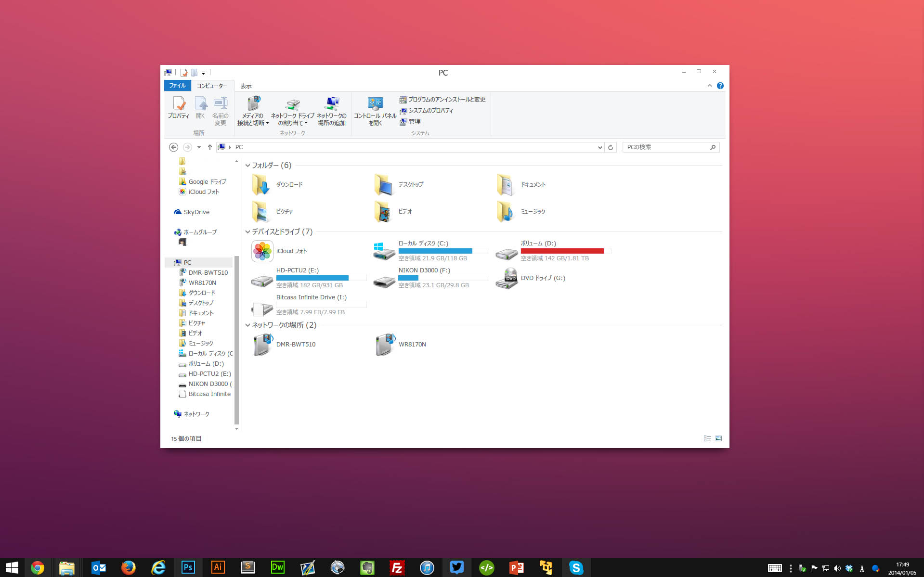Open the DMR-BWT510 network location
This screenshot has width=924, height=577.
pyautogui.click(x=263, y=345)
